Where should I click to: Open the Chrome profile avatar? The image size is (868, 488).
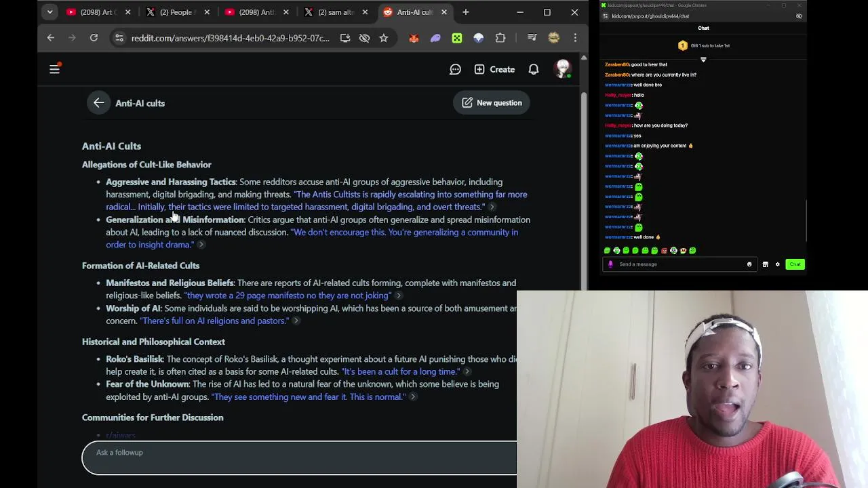[x=554, y=38]
